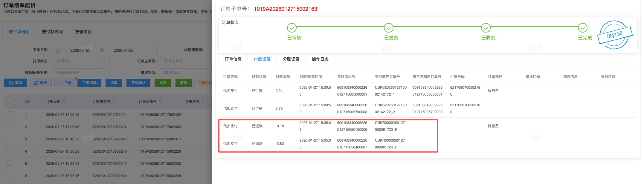Open the 推送状态 dropdown
The height and width of the screenshot is (184, 644).
click(x=186, y=73)
